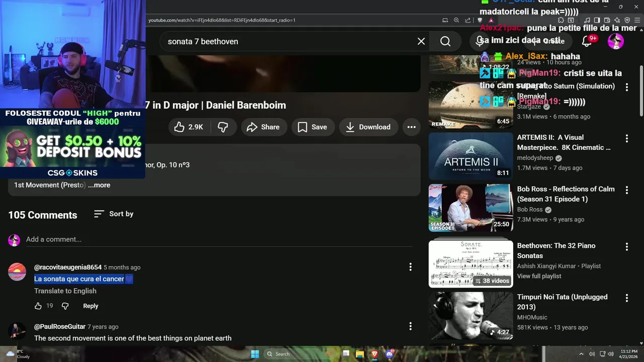Screen dimensions: 644x362
Task: Run the YouTube search with magnifier button
Action: point(445,41)
